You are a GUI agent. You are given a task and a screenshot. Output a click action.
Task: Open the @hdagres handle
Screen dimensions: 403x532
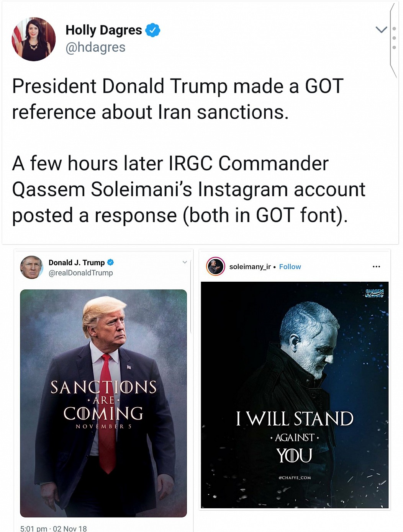point(95,47)
